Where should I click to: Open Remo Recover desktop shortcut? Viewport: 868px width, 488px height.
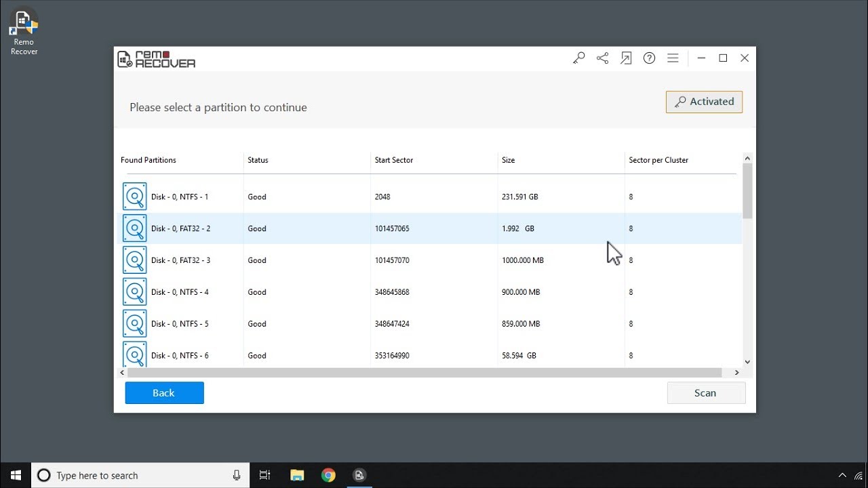point(24,32)
